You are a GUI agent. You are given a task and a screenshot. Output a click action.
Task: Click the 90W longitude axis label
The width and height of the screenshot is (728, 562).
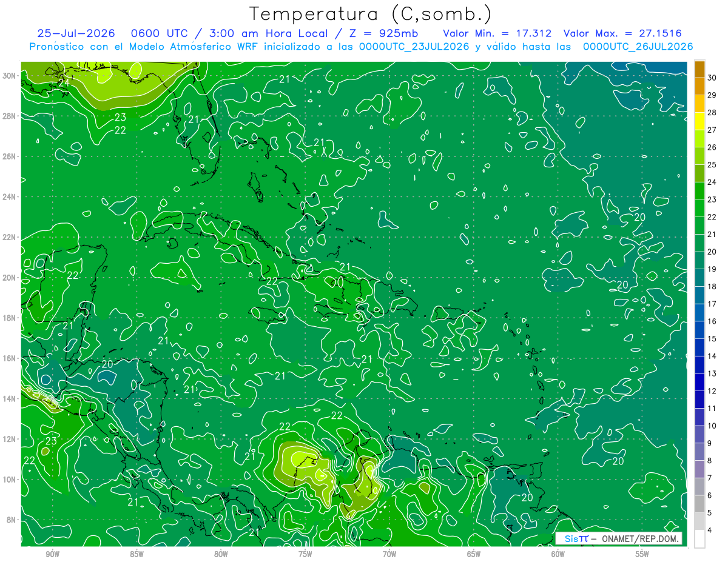pos(52,554)
